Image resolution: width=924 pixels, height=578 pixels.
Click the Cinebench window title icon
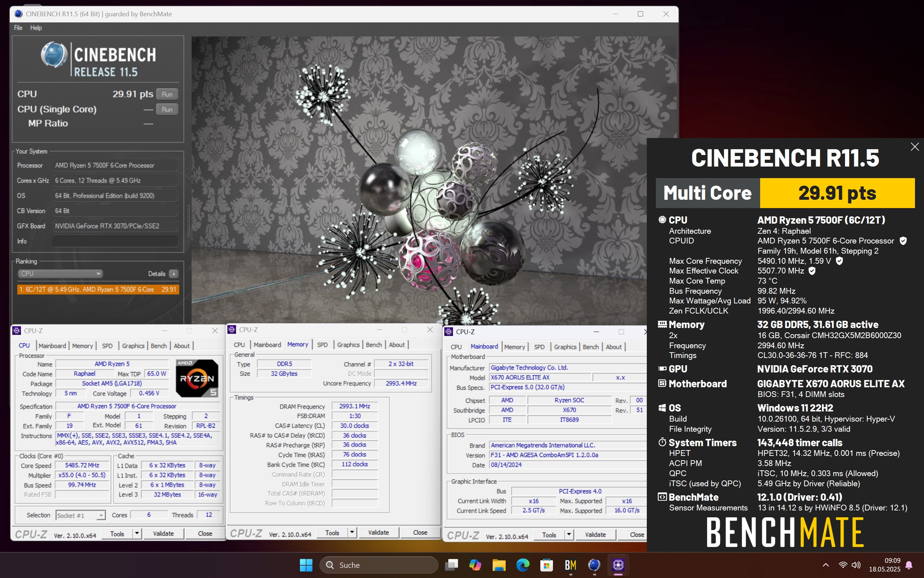tap(18, 14)
